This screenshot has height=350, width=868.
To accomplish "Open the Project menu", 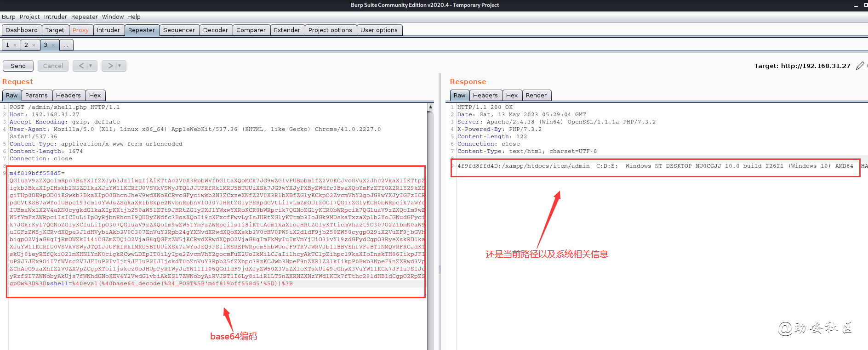I will tap(29, 17).
